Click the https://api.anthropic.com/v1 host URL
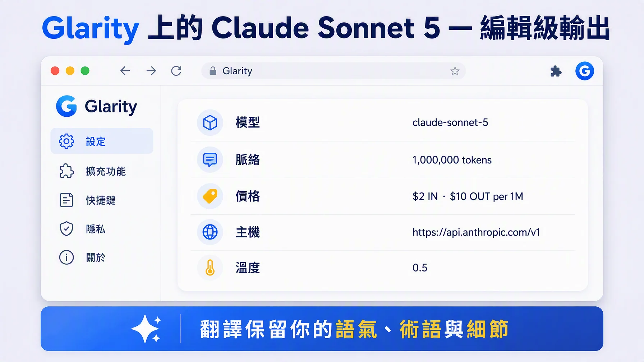This screenshot has width=644, height=362. click(x=476, y=232)
